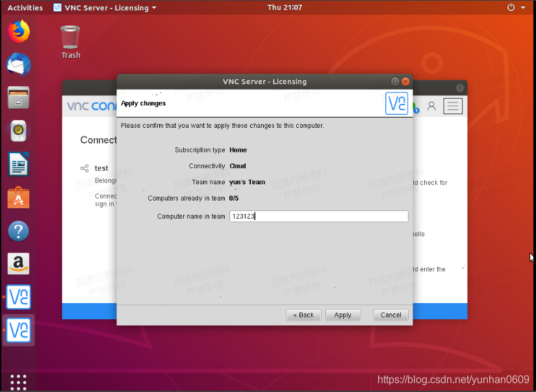The height and width of the screenshot is (392, 536).
Task: Click the 'Computers already in team' label
Action: coord(186,198)
